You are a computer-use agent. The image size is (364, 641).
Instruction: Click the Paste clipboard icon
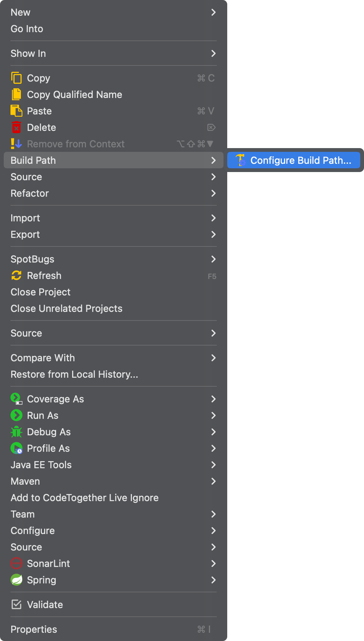(16, 111)
